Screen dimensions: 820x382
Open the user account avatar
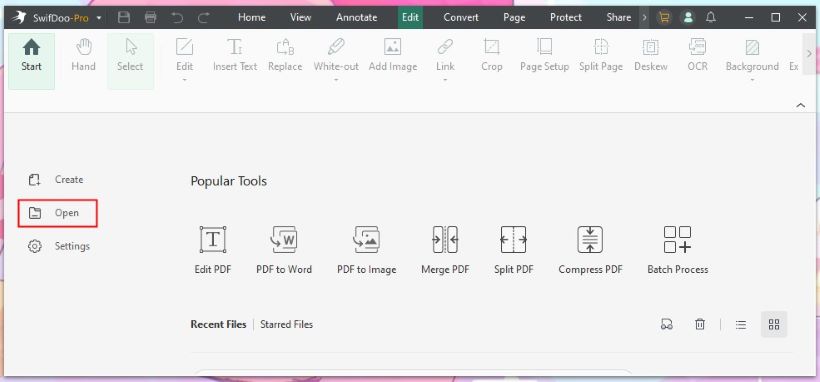coord(688,17)
